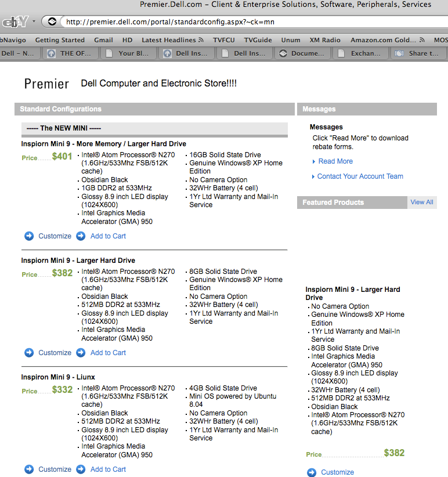This screenshot has height=477, width=448.
Task: Open the Read More link in Messages
Action: click(335, 161)
